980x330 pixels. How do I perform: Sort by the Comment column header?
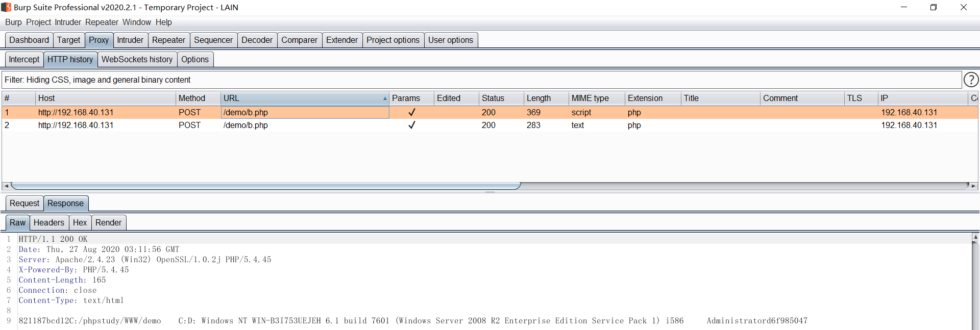[x=802, y=98]
